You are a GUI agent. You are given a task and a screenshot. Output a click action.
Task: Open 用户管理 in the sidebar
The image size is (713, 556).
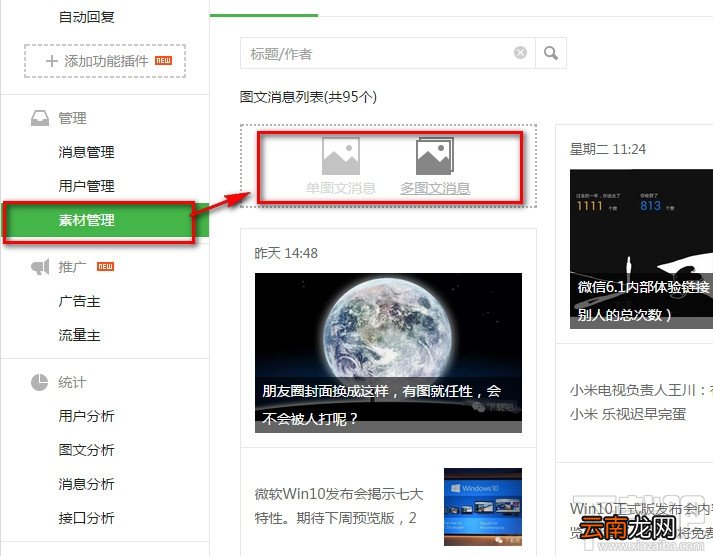[86, 186]
